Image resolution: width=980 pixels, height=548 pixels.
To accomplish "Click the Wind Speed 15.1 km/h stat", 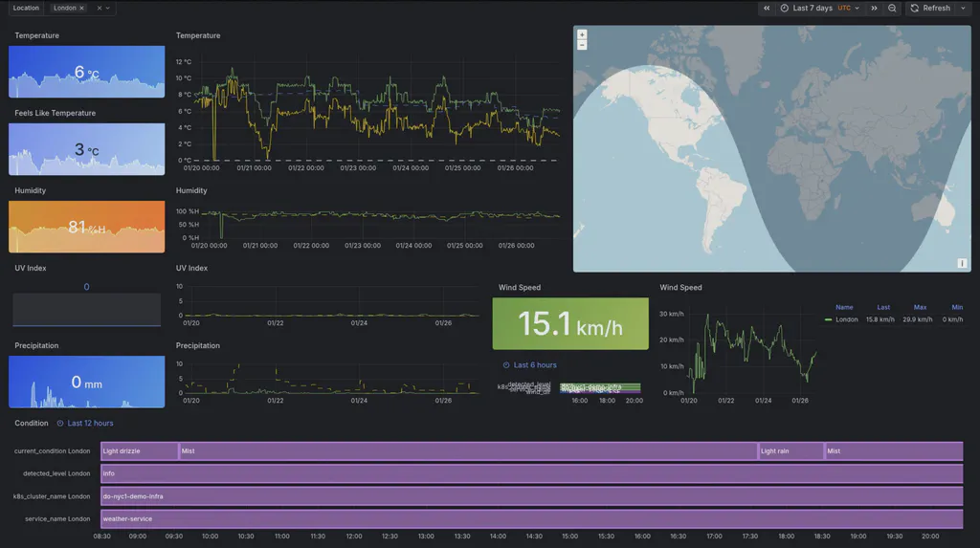I will [x=570, y=323].
